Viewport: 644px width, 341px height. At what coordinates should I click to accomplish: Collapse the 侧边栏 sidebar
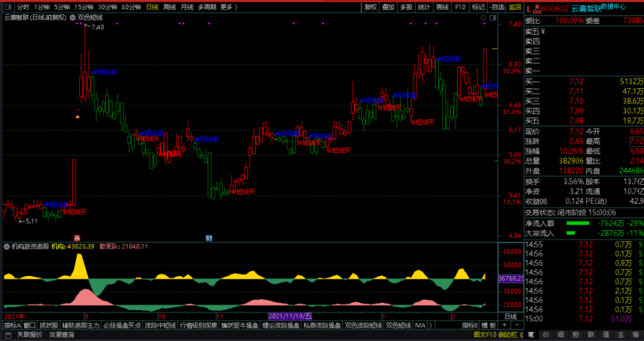[511, 335]
